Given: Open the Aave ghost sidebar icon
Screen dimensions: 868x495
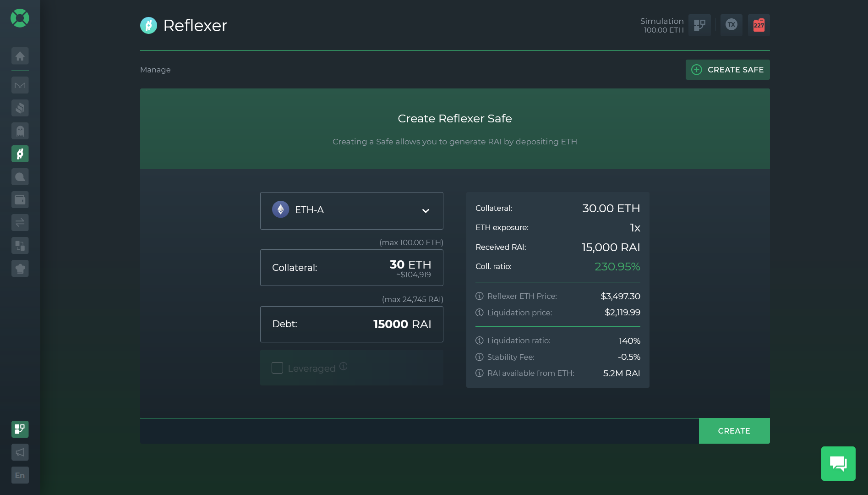Looking at the screenshot, I should 20,131.
